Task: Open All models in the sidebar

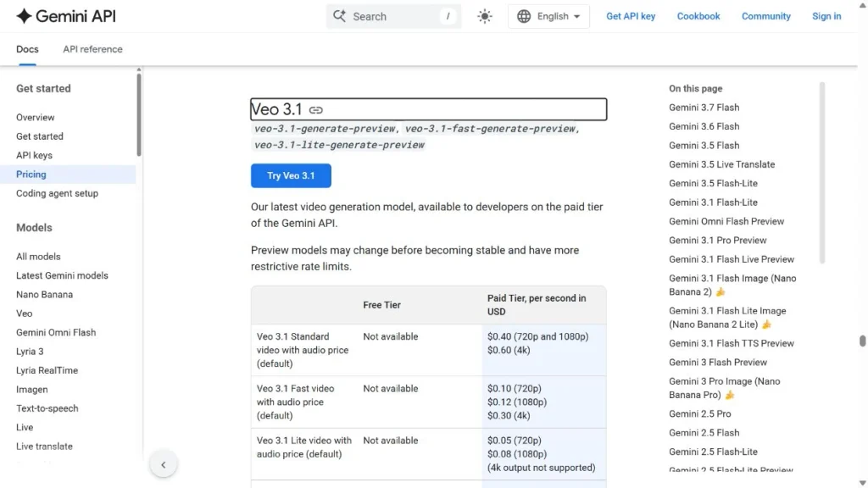Action: (x=38, y=257)
